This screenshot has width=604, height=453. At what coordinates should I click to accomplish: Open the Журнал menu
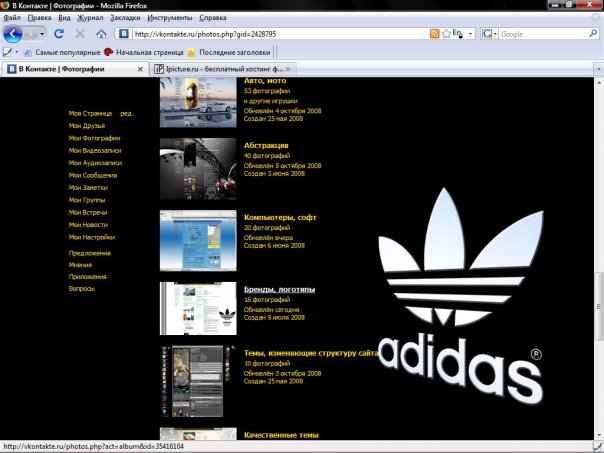click(x=90, y=18)
